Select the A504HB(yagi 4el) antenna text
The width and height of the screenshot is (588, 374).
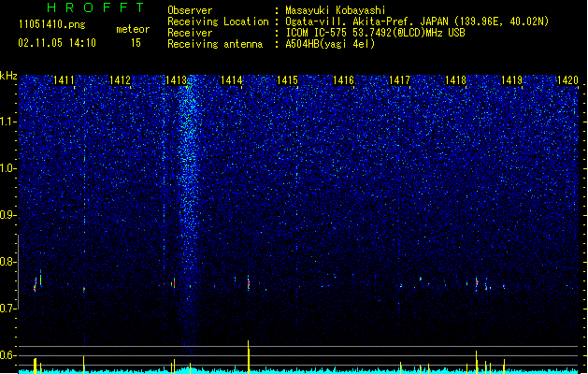point(330,44)
